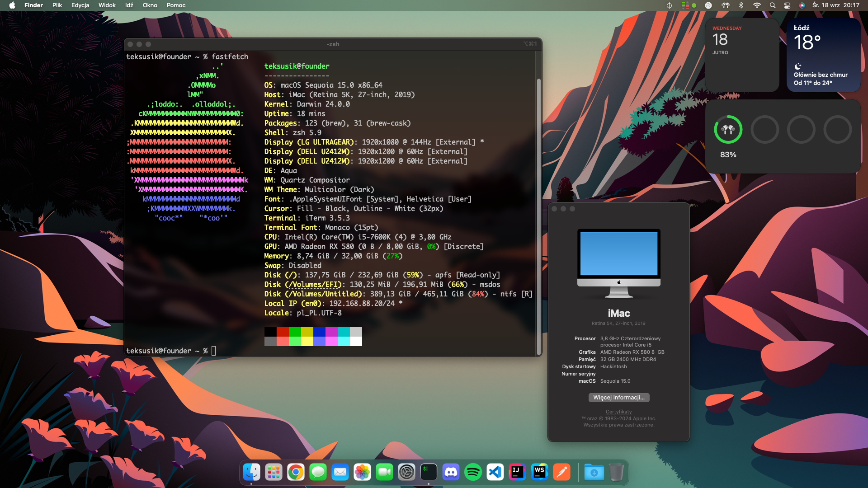
Task: Click the AirPods 83% battery ring
Action: click(x=728, y=130)
